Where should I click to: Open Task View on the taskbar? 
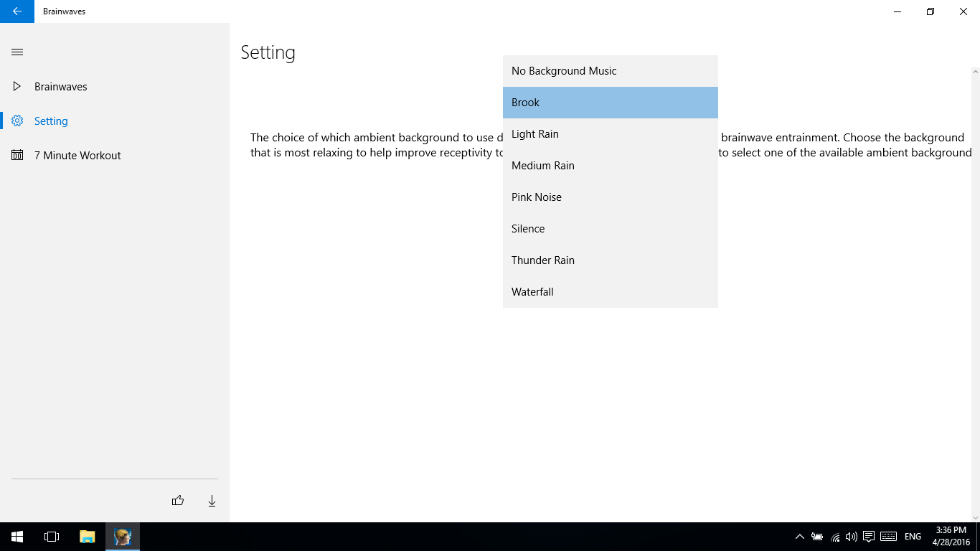52,537
